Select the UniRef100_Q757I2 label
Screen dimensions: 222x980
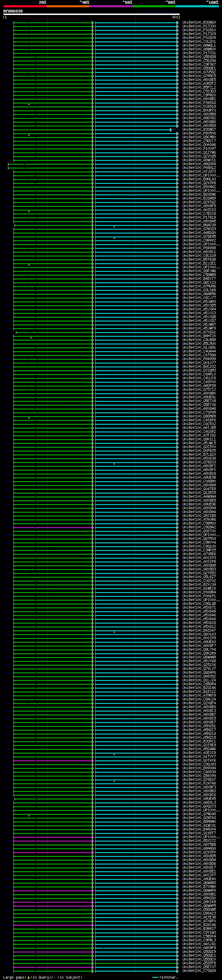(x=199, y=389)
